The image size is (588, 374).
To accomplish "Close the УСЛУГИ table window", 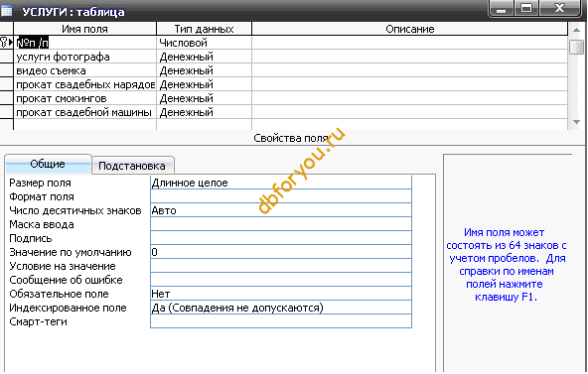I will pyautogui.click(x=560, y=8).
